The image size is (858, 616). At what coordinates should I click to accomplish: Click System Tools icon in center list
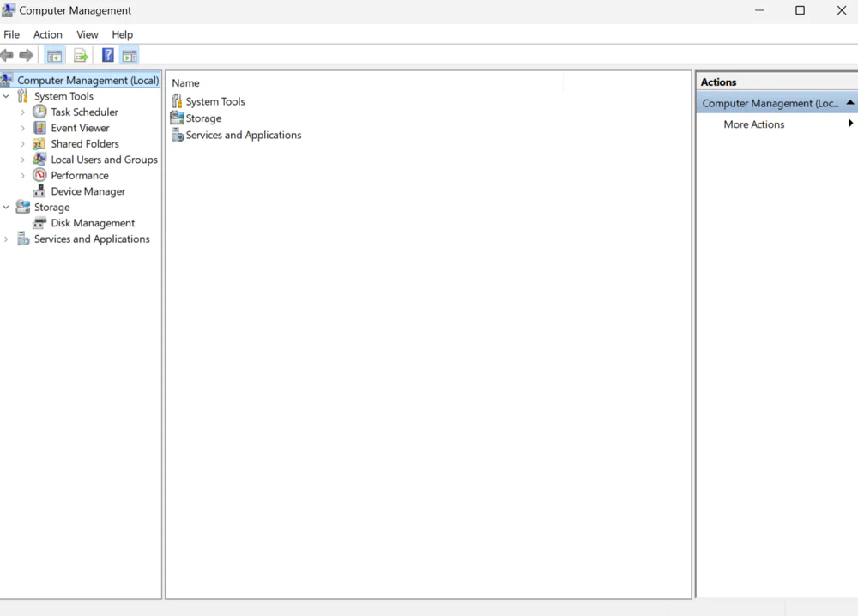(177, 101)
